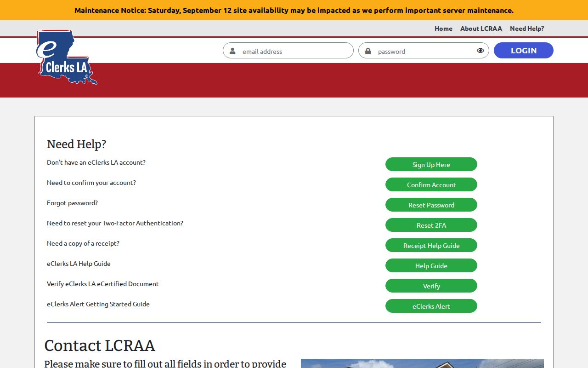The image size is (588, 368).
Task: Click the eClerks LA logo
Action: (x=67, y=57)
